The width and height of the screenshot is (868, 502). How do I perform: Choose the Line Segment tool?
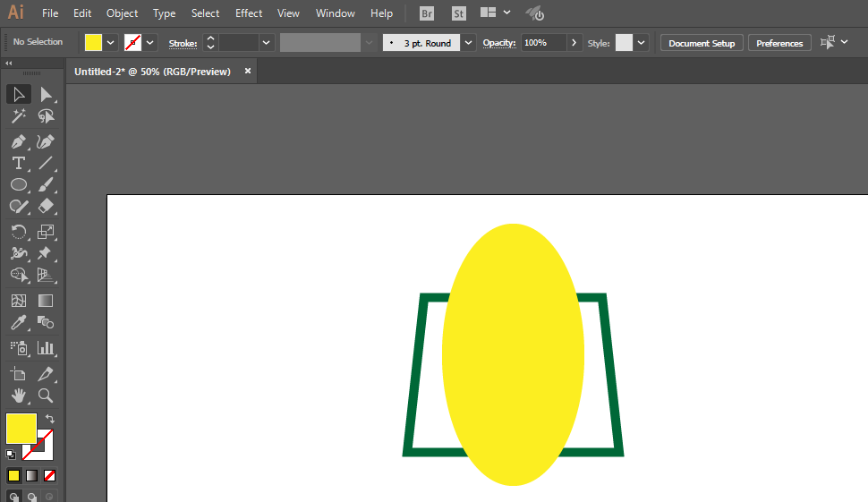[x=46, y=163]
